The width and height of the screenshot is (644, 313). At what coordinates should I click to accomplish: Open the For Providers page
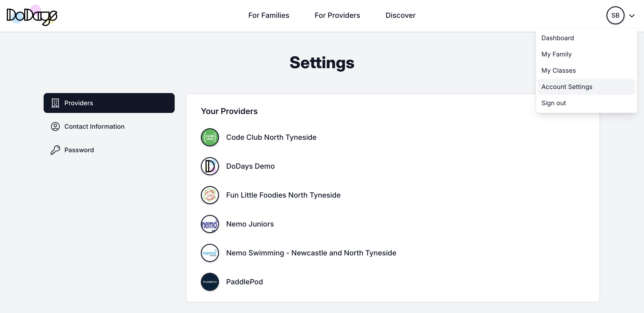pos(338,15)
